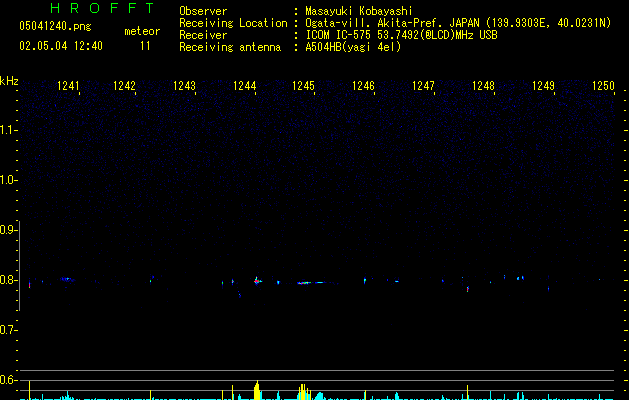
Task: Click the long meteor echo below 1245
Action: click(311, 283)
